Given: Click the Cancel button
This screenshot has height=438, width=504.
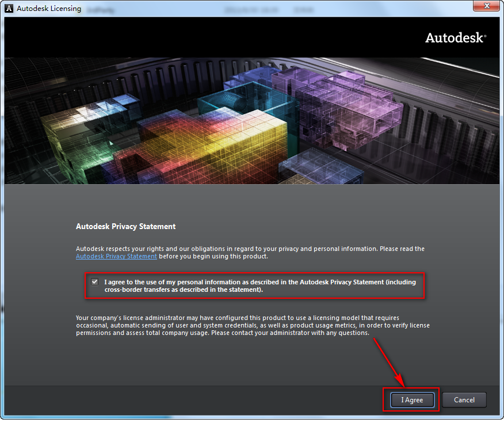Looking at the screenshot, I should coord(464,399).
